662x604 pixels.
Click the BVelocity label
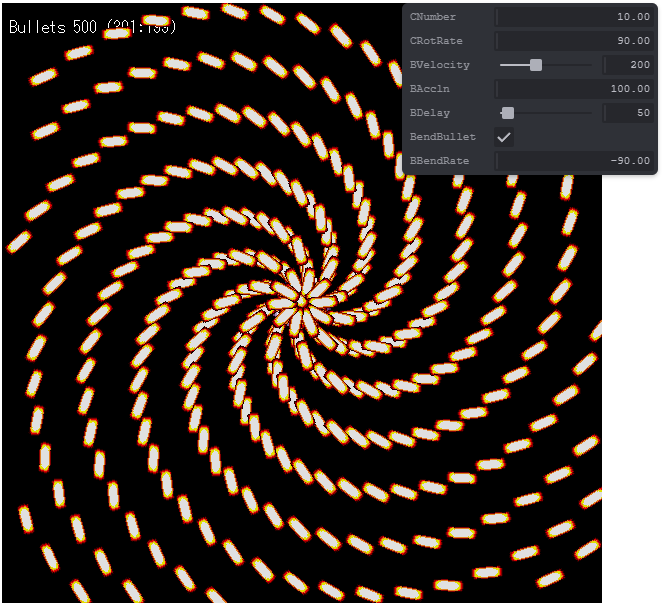(439, 65)
